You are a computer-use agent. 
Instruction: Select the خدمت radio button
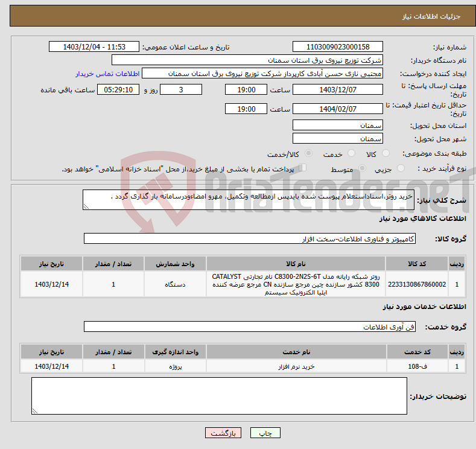coord(352,153)
